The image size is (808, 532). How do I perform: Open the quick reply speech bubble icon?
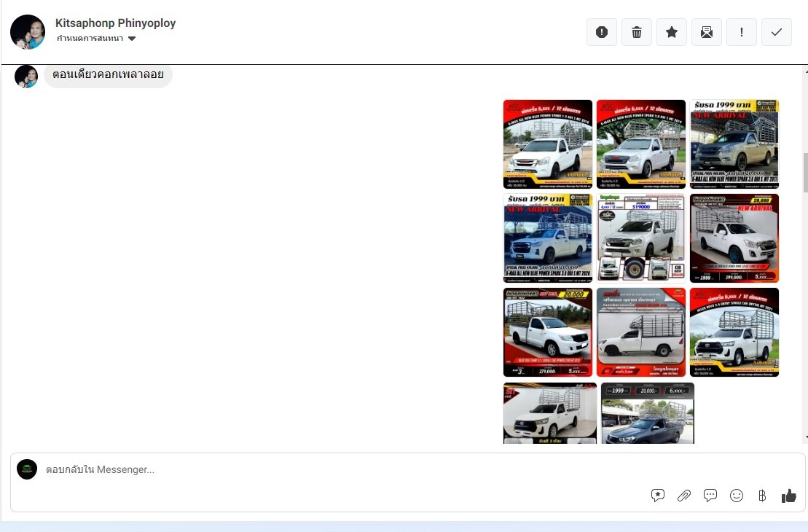tap(710, 496)
